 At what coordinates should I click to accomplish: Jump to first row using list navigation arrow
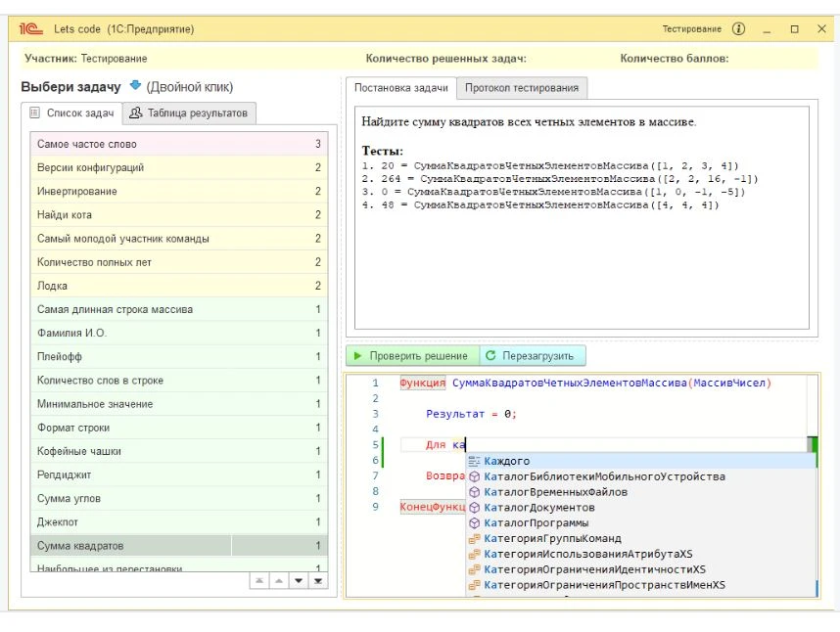259,581
